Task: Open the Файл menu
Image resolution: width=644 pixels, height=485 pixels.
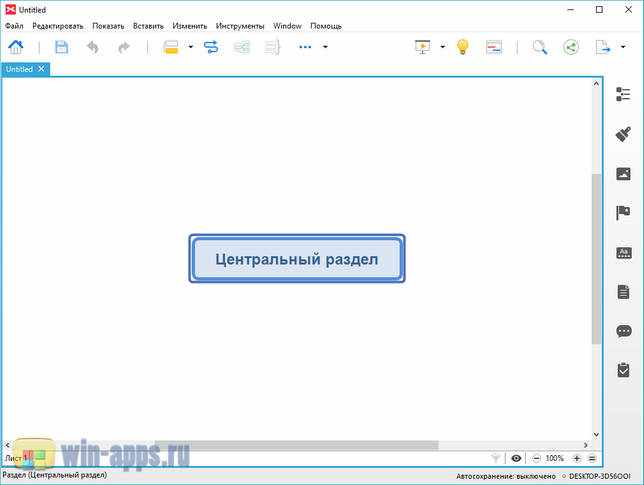Action: tap(14, 26)
